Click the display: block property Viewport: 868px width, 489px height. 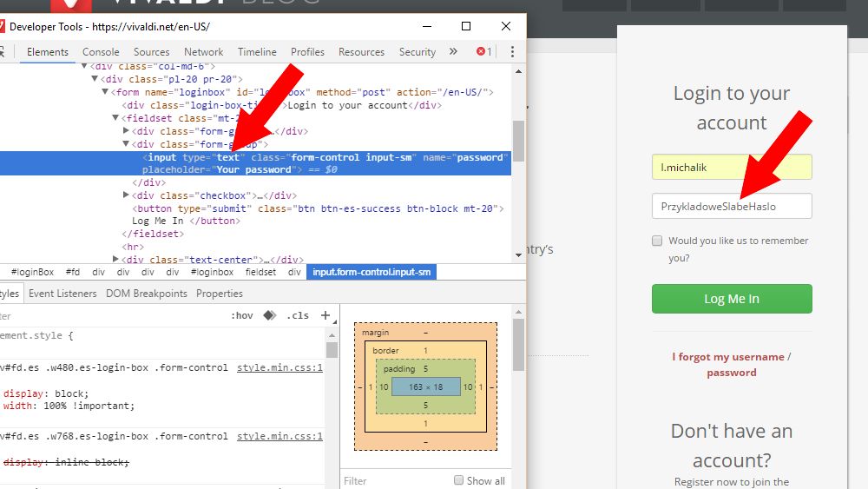(x=46, y=393)
